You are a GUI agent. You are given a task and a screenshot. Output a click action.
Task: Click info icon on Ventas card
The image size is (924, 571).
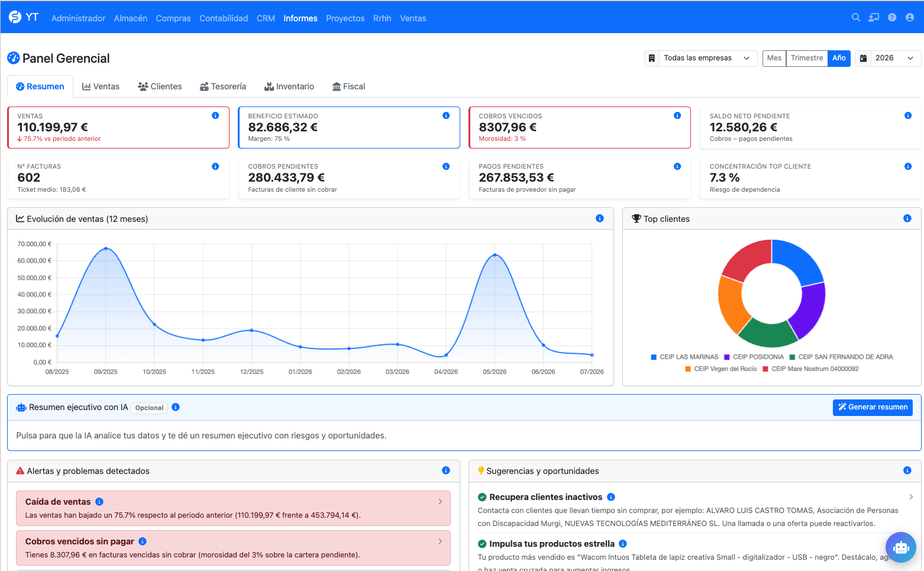215,115
